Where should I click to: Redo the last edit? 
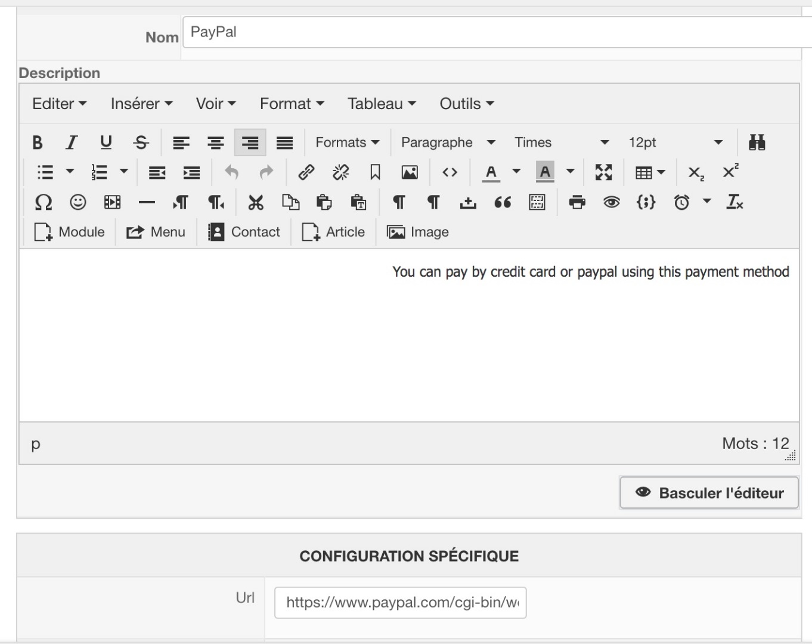[266, 173]
